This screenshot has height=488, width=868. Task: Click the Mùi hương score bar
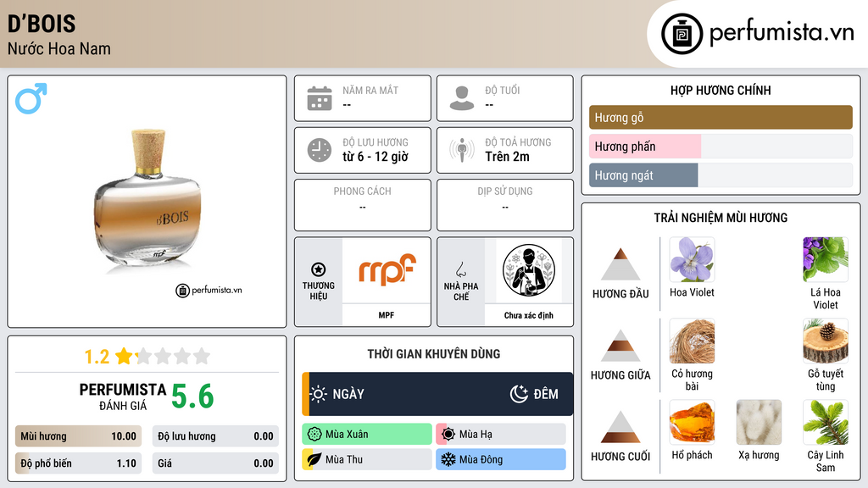pos(78,436)
